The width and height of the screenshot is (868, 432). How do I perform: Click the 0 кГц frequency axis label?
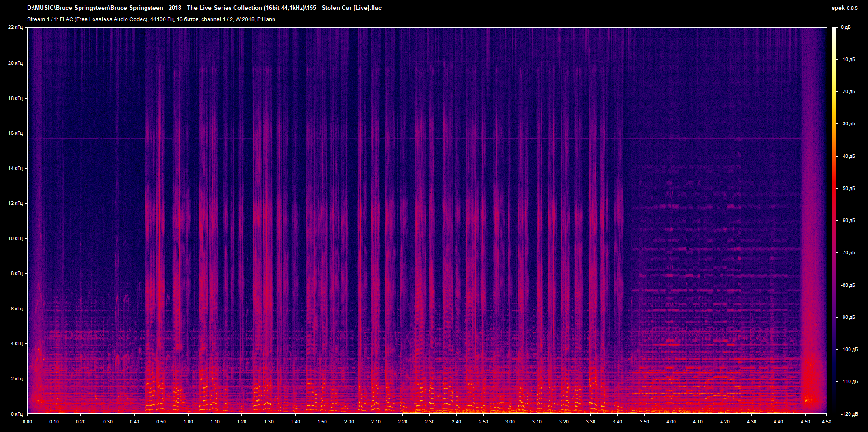pos(16,414)
